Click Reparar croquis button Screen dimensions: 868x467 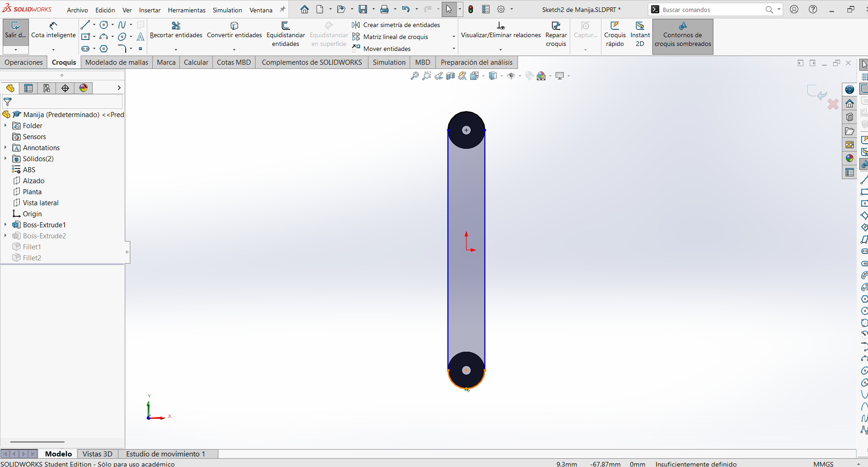click(556, 34)
